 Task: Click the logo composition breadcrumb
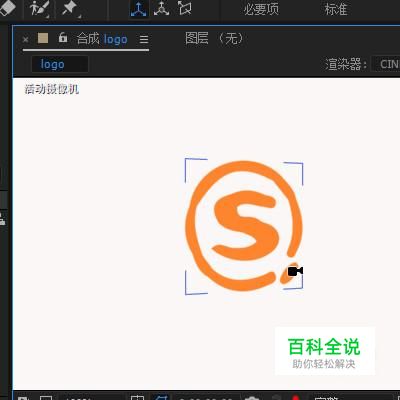coord(60,64)
